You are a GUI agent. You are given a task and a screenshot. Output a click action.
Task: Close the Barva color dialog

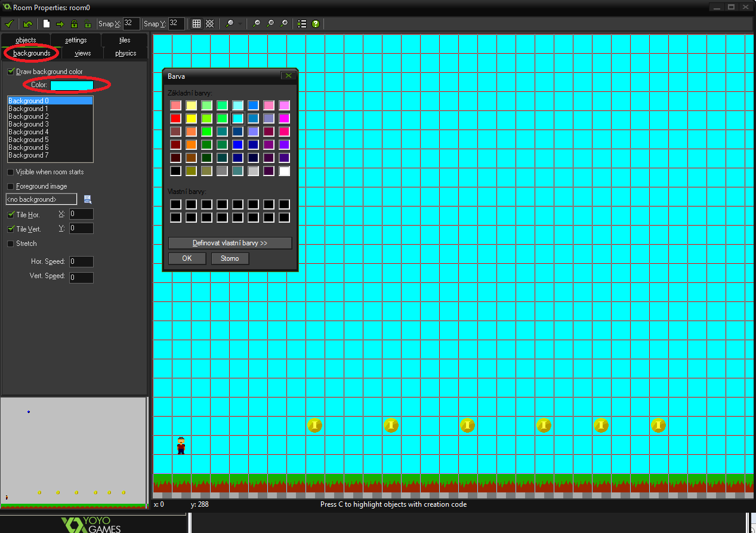288,76
